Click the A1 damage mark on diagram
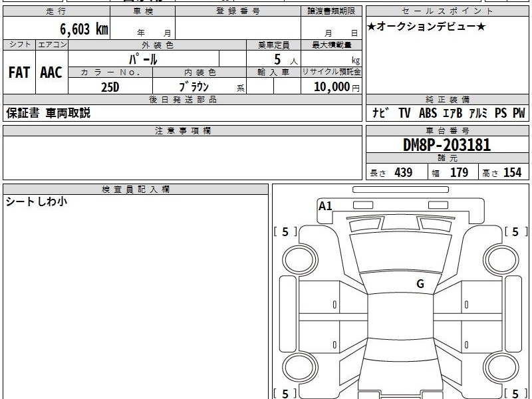This screenshot has height=399, width=532. 325,205
